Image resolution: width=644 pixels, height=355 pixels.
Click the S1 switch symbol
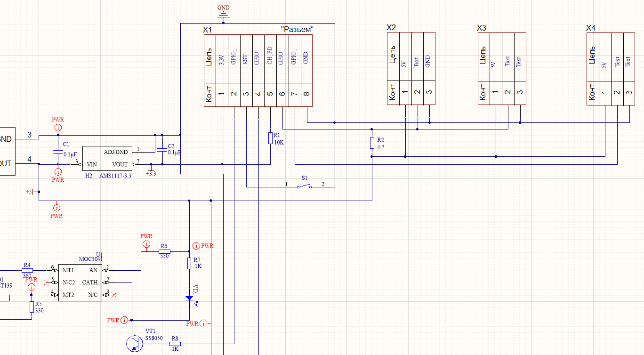tap(304, 186)
